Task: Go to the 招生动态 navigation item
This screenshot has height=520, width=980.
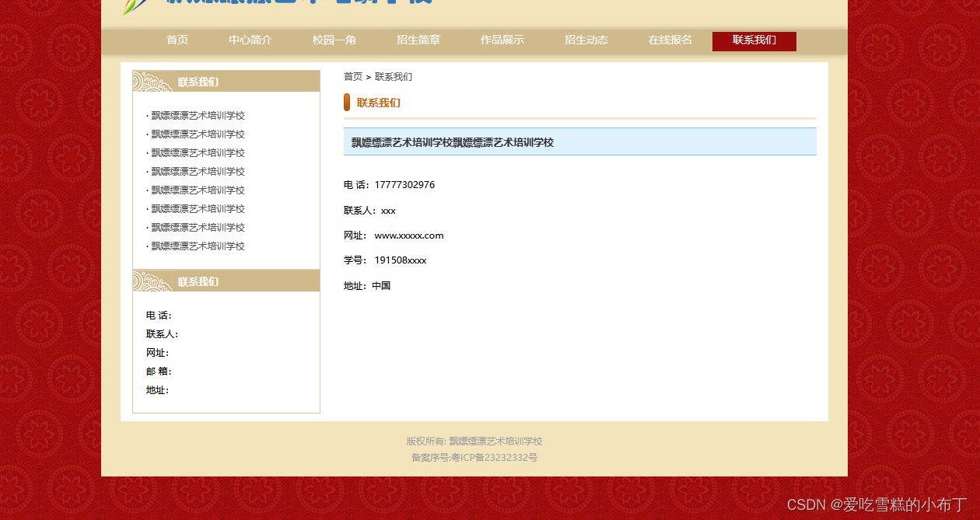Action: coord(586,40)
